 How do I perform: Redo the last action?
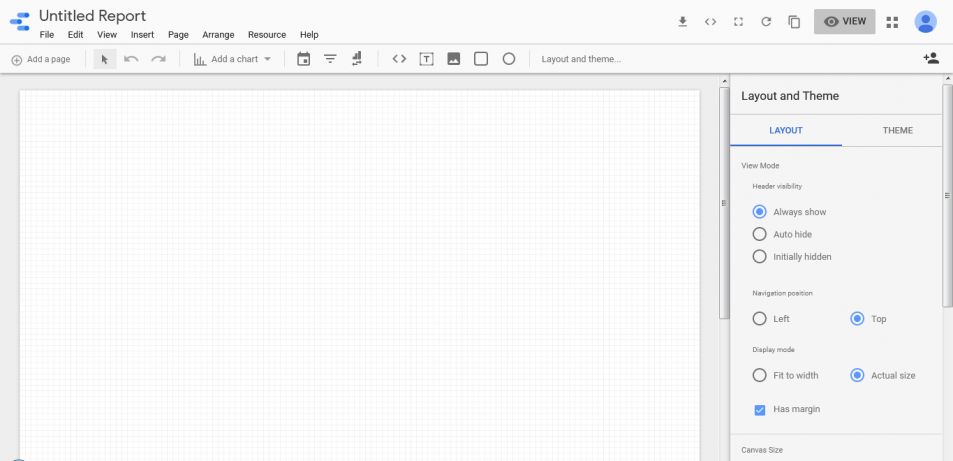[159, 59]
